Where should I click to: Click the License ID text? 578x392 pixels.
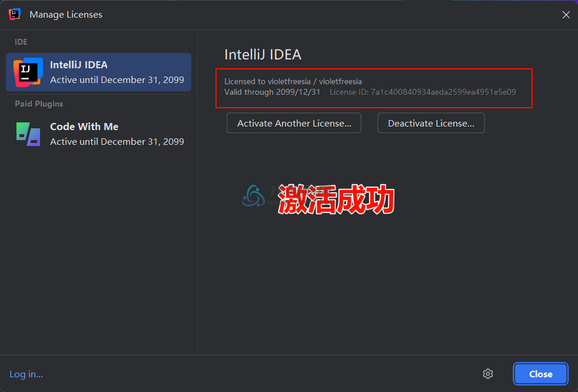423,92
